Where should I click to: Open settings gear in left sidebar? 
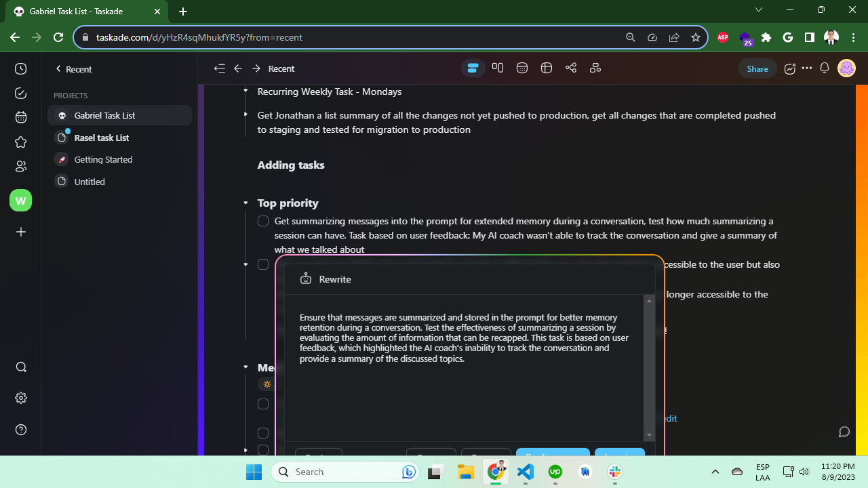pos(20,398)
